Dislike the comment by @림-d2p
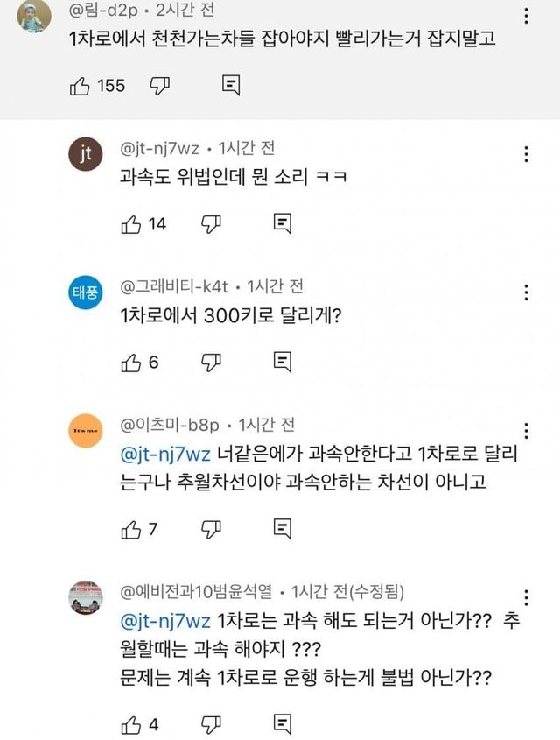The width and height of the screenshot is (560, 740). [160, 85]
